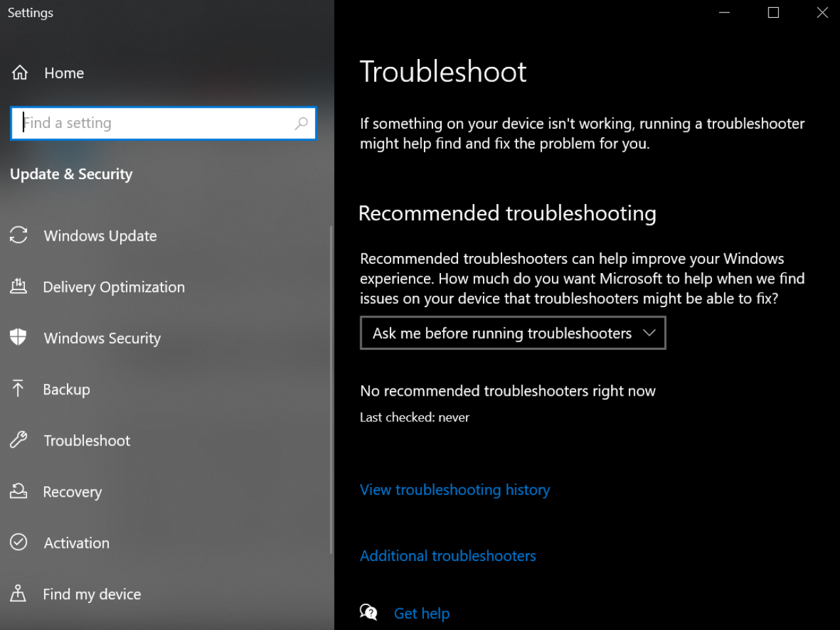Click the Windows Security shield icon

[x=19, y=337]
